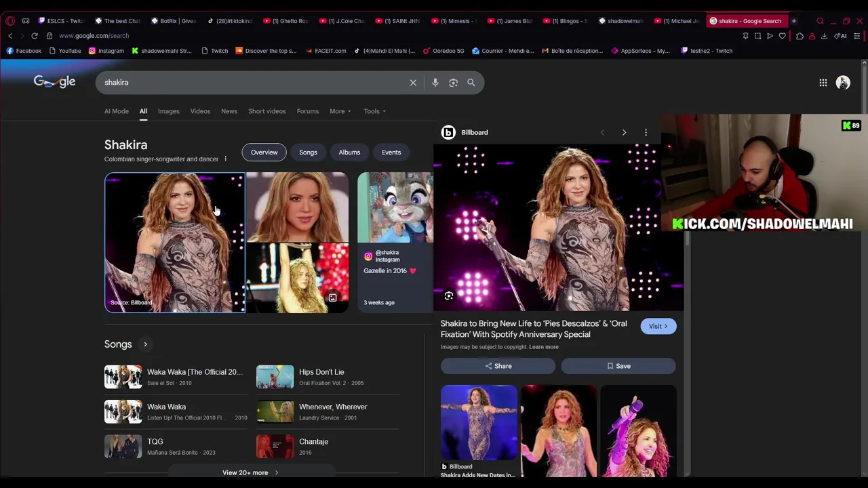The image size is (868, 488).
Task: Open the Google apps grid
Action: 823,83
